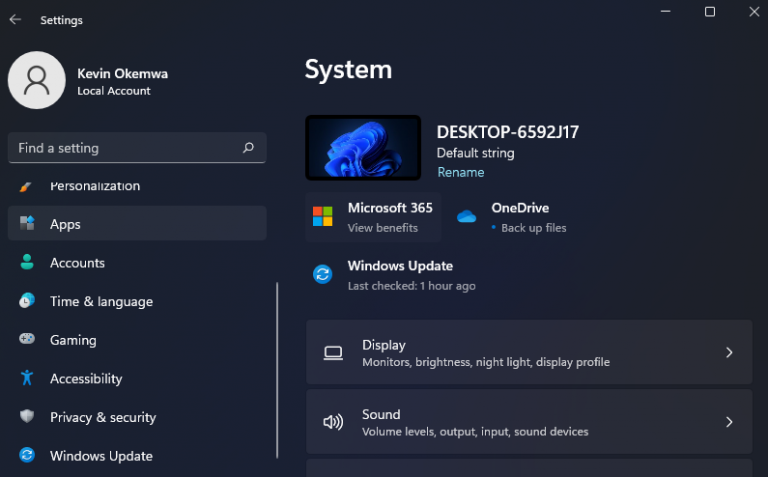
Task: Click the Accessibility figure icon
Action: click(x=27, y=378)
